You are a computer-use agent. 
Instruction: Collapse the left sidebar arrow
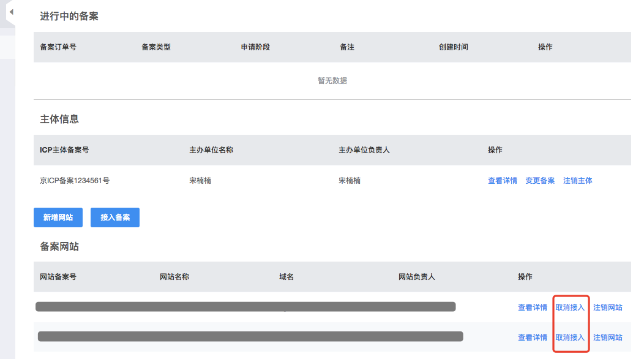[11, 12]
